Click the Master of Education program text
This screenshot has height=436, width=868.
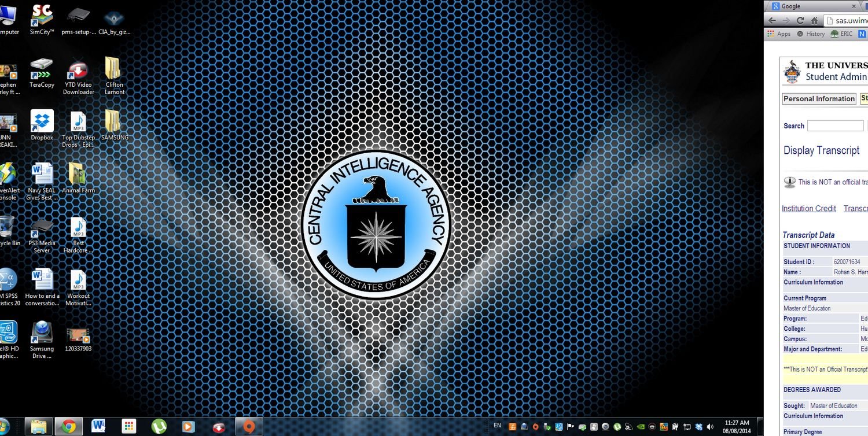(x=807, y=308)
